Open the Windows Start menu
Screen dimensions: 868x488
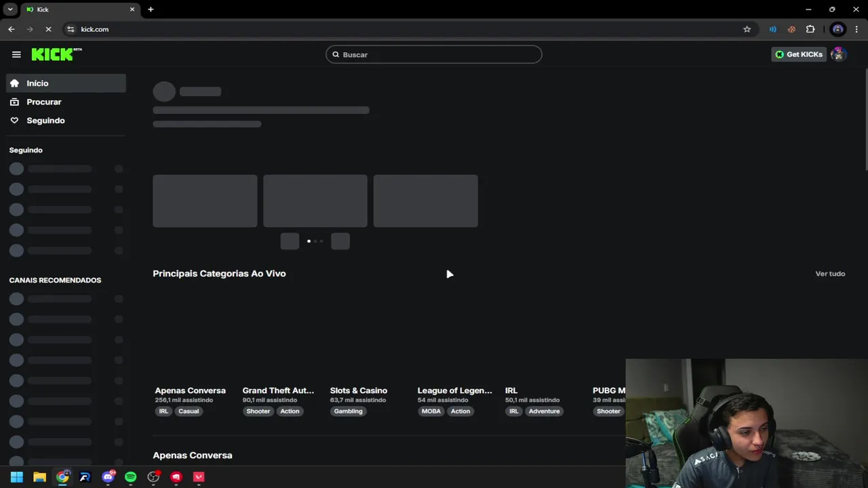pos(17,477)
